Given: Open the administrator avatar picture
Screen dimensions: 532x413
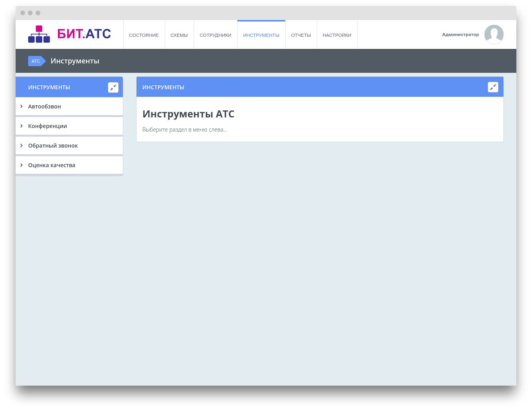Looking at the screenshot, I should 494,34.
